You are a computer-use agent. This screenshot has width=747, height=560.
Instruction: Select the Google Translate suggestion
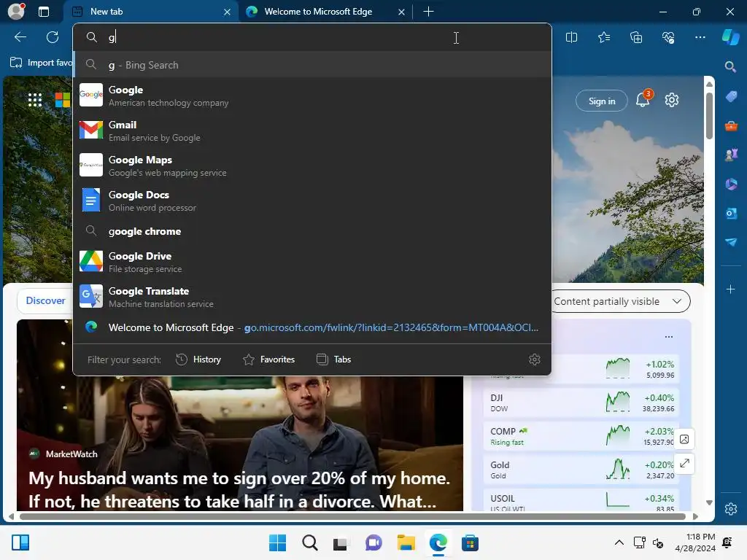312,297
